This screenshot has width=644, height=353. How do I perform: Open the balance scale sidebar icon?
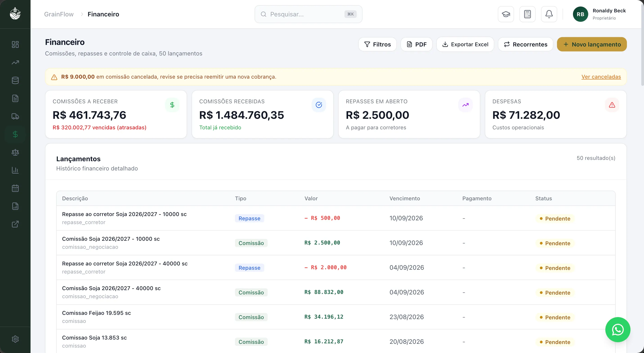coord(15,152)
